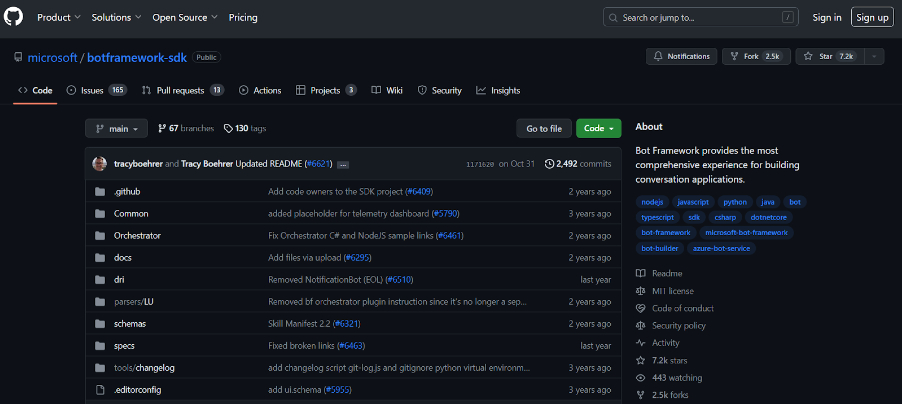Click the eye icon beside 443 watching
The height and width of the screenshot is (404, 902).
640,378
